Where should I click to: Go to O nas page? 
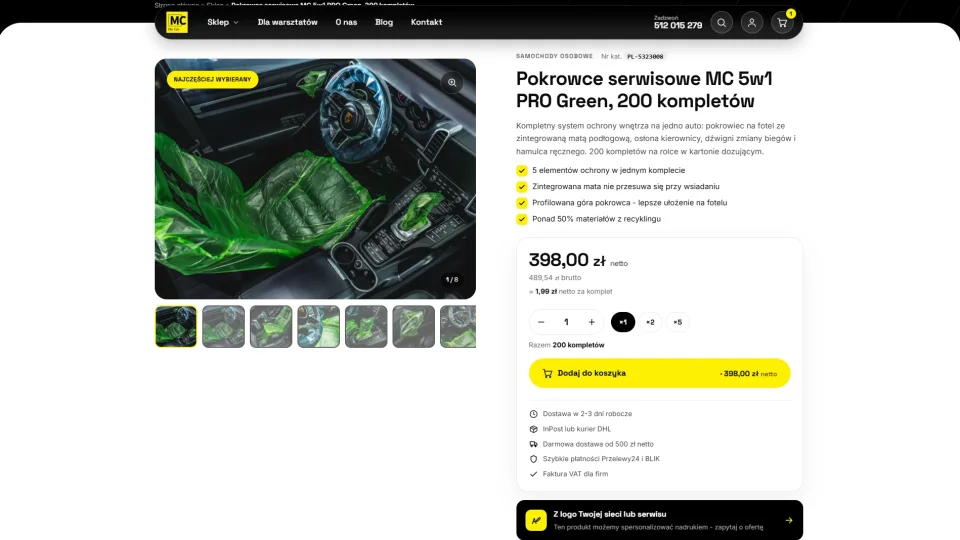pos(346,22)
